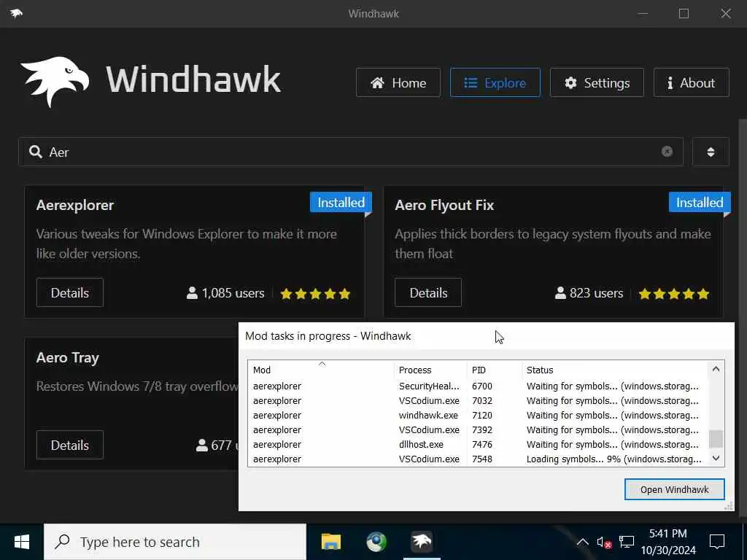The width and height of the screenshot is (747, 560).
Task: Click the Aero Flyout Fix five-star rating
Action: (673, 294)
